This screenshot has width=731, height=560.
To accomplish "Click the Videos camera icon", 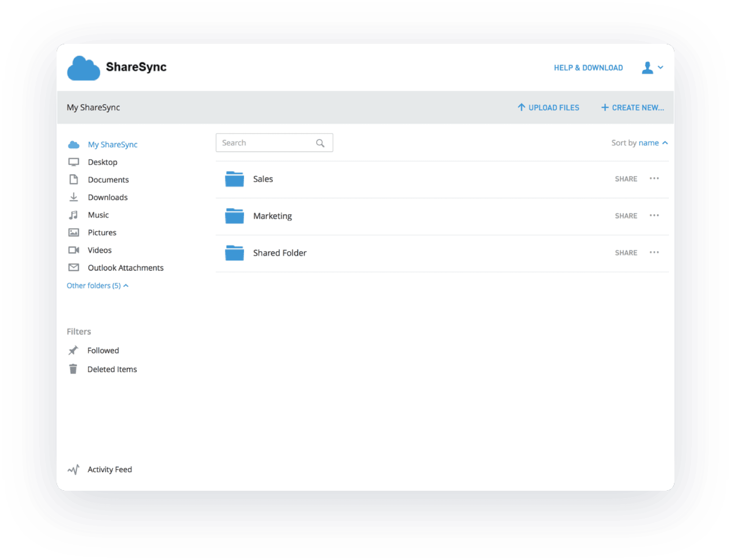I will [x=74, y=250].
